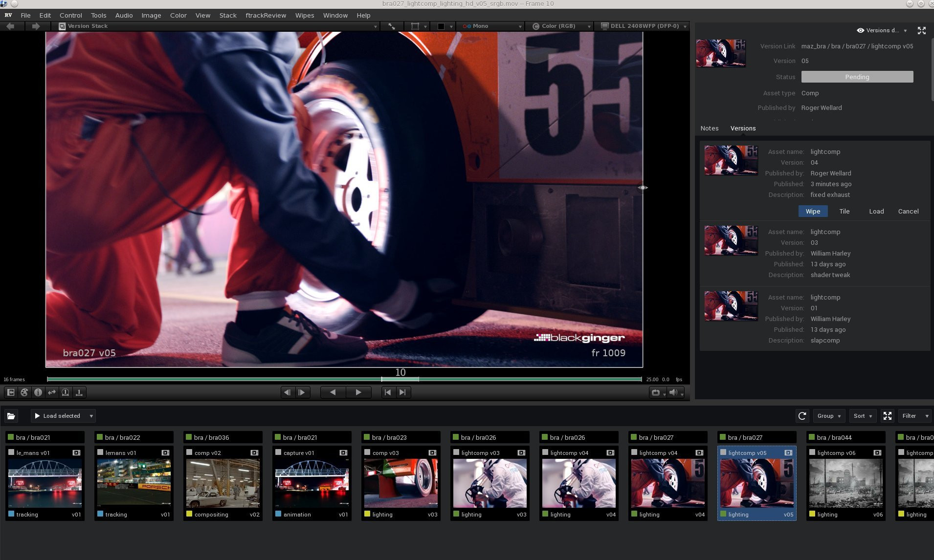
Task: Show image info with the 'i' icon
Action: 38,392
